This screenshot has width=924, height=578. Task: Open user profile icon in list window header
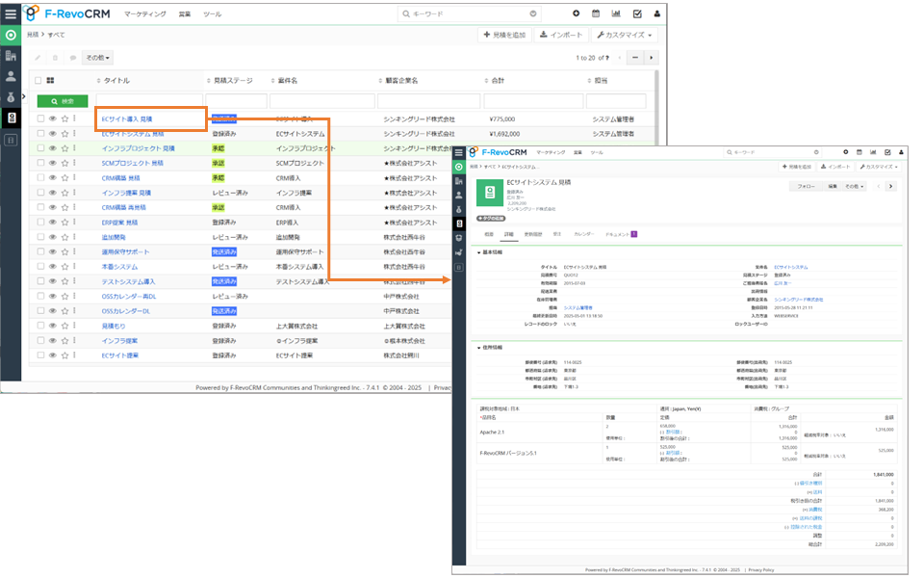coord(657,13)
